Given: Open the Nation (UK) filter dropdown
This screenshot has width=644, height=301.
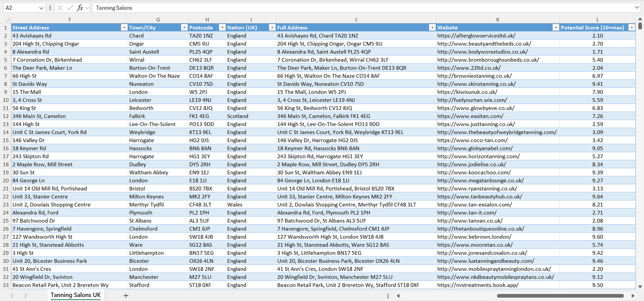Looking at the screenshot, I should pyautogui.click(x=272, y=28).
